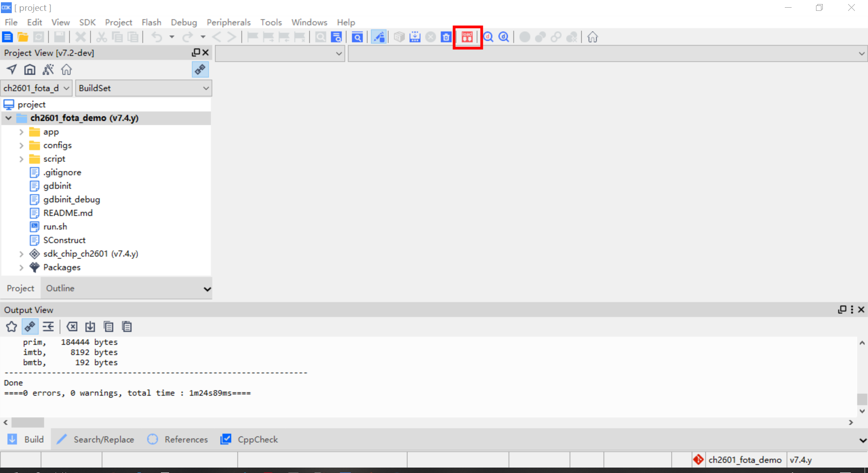Click the v7.4.y status bar entry
Viewport: 868px width, 473px height.
coord(801,460)
